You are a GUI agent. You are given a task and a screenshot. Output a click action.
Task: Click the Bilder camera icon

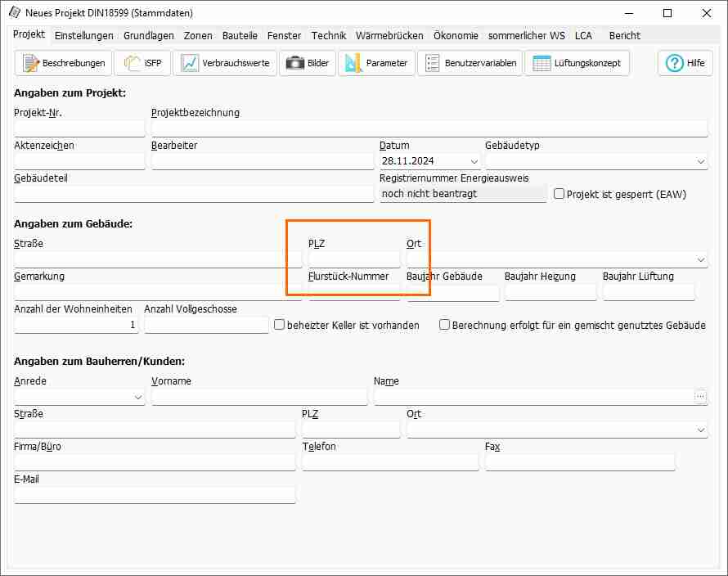(x=295, y=63)
